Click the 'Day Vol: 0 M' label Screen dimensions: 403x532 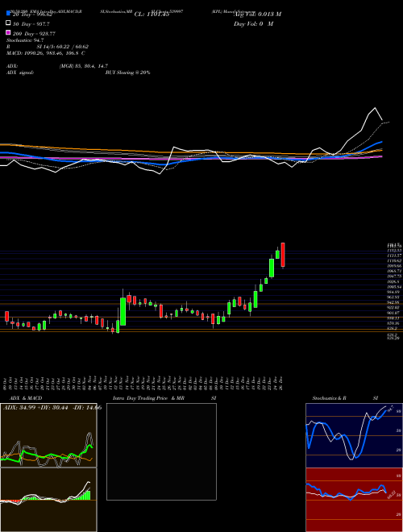pyautogui.click(x=253, y=24)
